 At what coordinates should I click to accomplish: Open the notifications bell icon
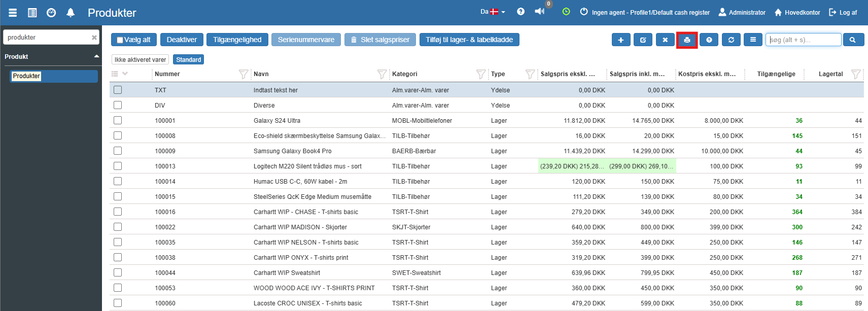pyautogui.click(x=71, y=13)
